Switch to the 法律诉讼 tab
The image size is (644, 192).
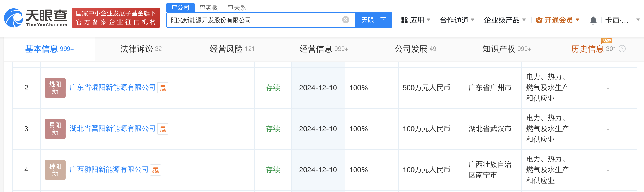(141, 49)
